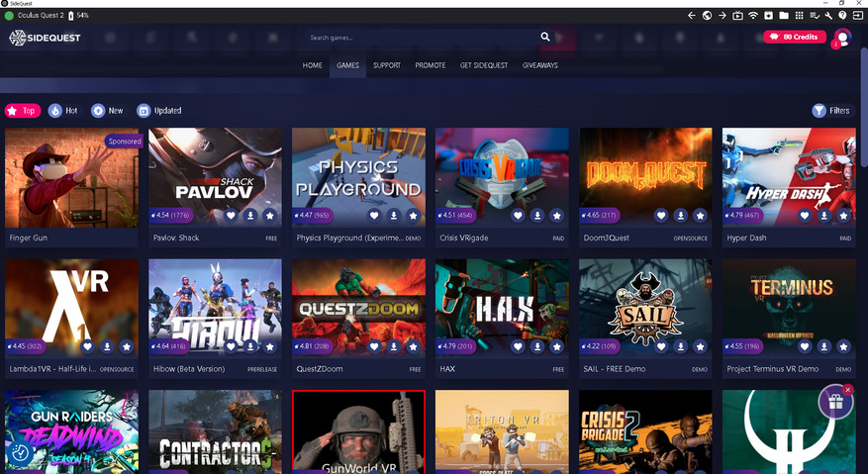Open the Crisis Brigade 2 thumbnail

pos(645,431)
